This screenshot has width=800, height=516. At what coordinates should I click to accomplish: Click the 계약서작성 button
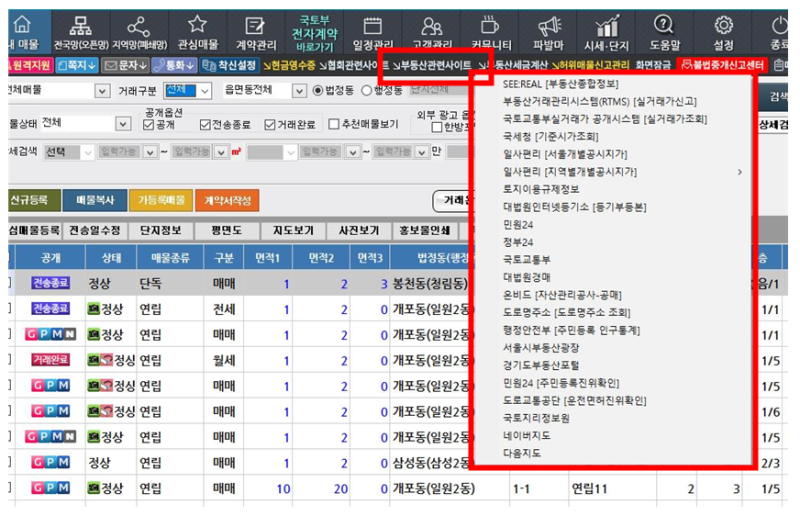click(228, 200)
